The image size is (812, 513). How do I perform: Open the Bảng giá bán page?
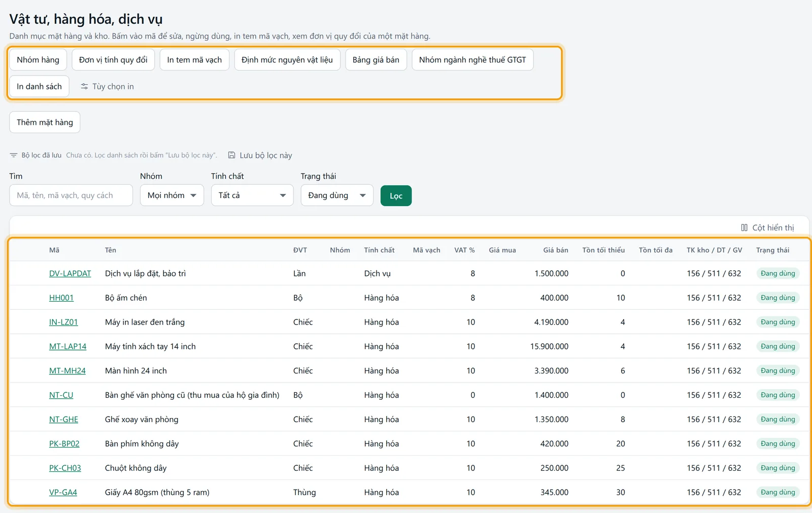[x=376, y=60]
